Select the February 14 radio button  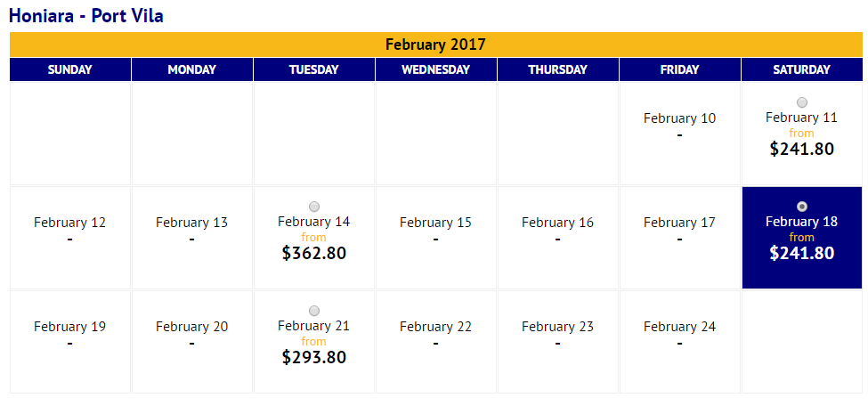click(314, 207)
